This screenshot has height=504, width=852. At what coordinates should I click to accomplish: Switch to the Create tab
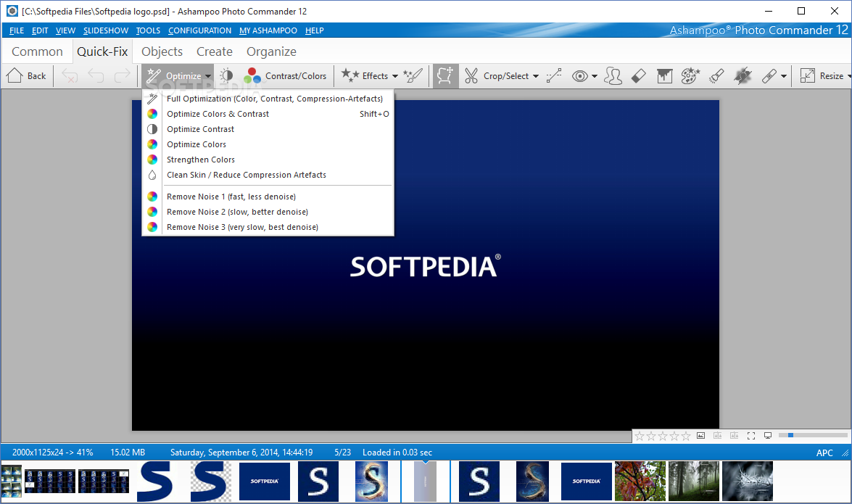[215, 51]
